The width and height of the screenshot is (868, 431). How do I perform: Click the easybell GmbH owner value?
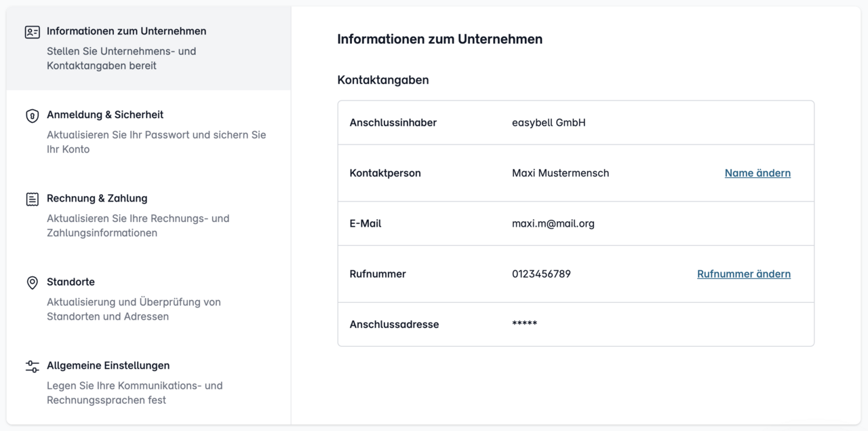[x=549, y=123]
